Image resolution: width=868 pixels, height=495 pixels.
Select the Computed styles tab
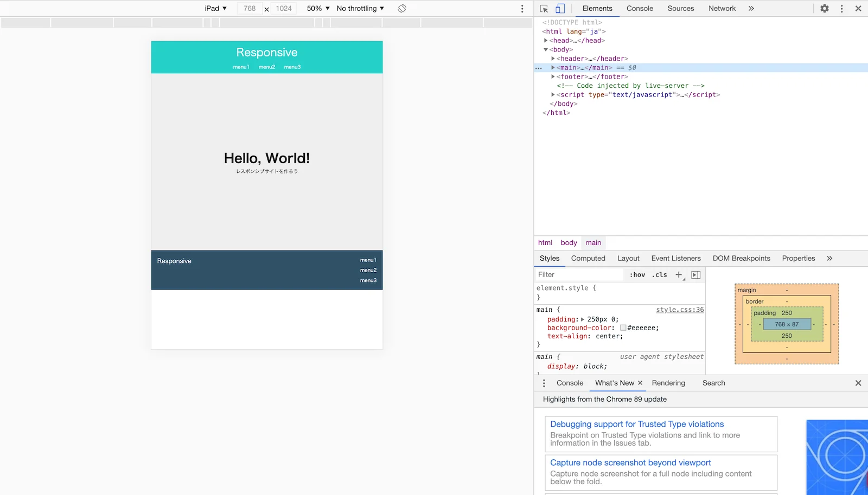pos(588,259)
